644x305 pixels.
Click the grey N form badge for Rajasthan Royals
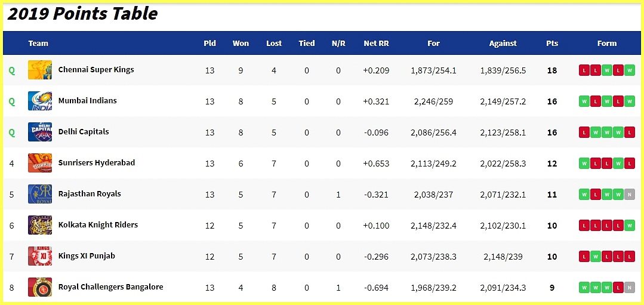pyautogui.click(x=630, y=195)
